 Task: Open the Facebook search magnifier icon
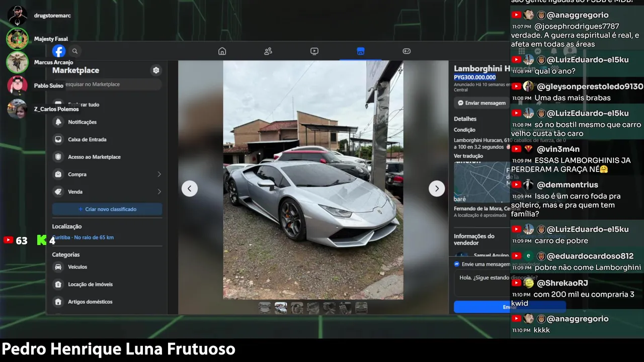pos(75,51)
